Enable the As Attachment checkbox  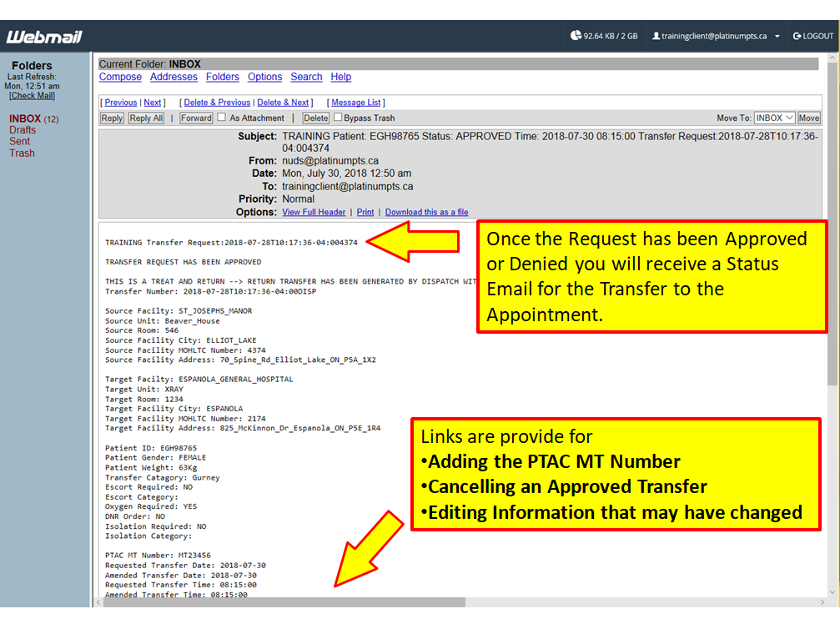pyautogui.click(x=222, y=118)
